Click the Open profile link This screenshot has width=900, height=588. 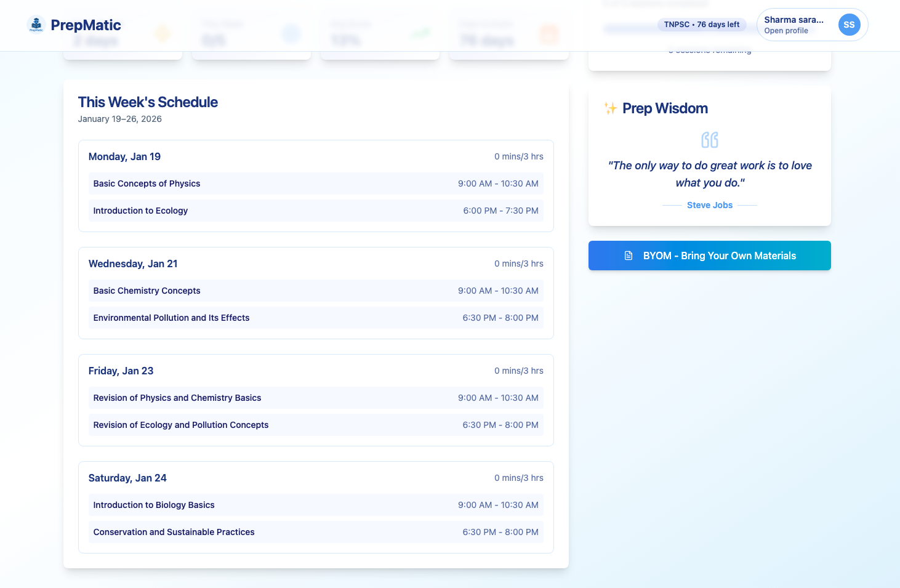click(787, 30)
